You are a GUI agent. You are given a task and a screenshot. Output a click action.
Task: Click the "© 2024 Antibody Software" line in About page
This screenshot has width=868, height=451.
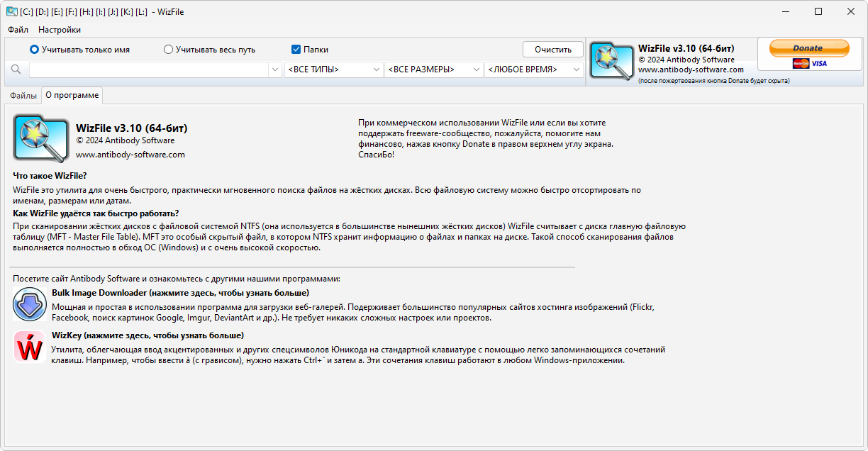click(125, 140)
